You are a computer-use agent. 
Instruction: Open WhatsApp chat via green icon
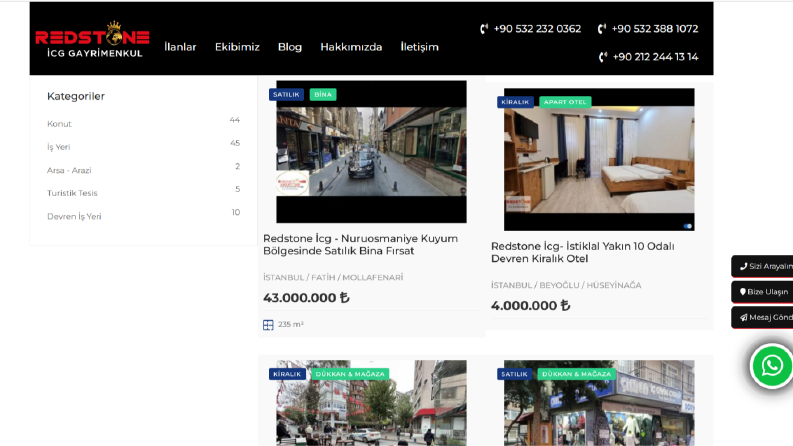pyautogui.click(x=772, y=366)
